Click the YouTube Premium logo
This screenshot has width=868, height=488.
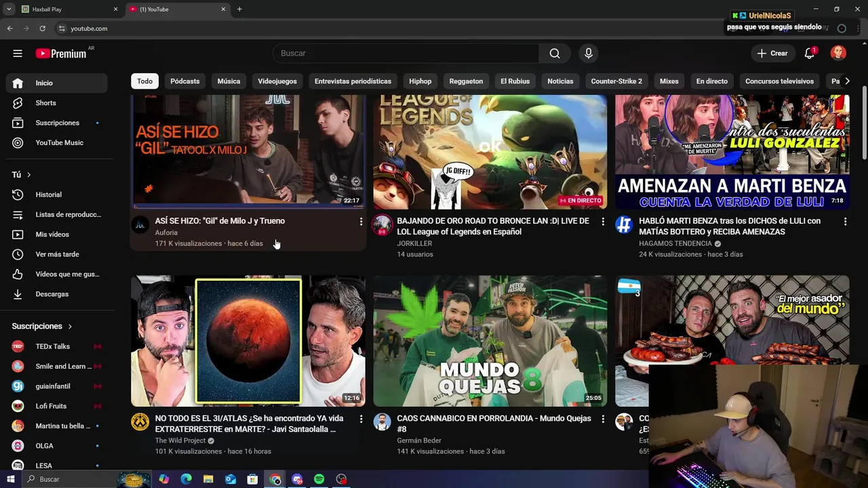click(62, 54)
